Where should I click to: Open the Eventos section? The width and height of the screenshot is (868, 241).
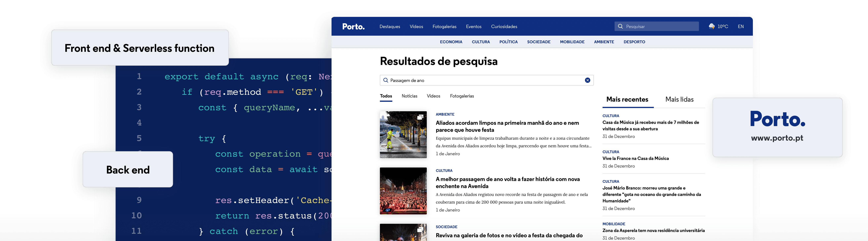pos(473,26)
